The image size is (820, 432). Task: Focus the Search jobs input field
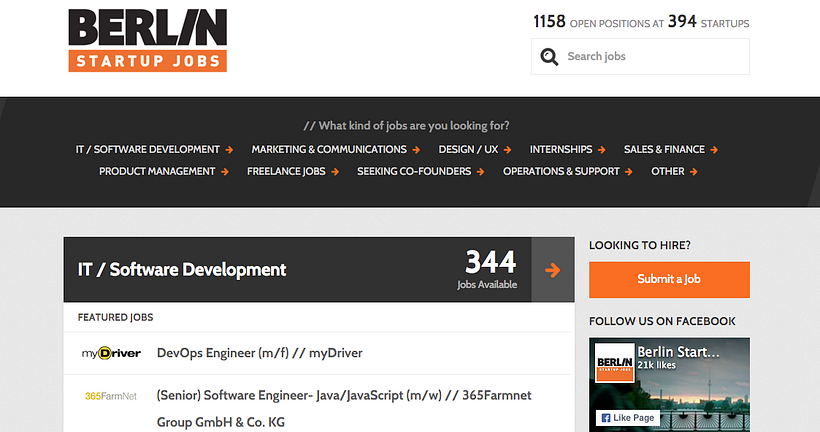tap(640, 56)
